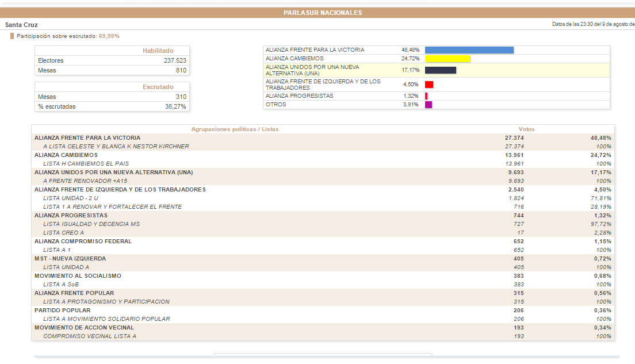
Task: Click the participation value 69,99%
Action: pos(109,36)
